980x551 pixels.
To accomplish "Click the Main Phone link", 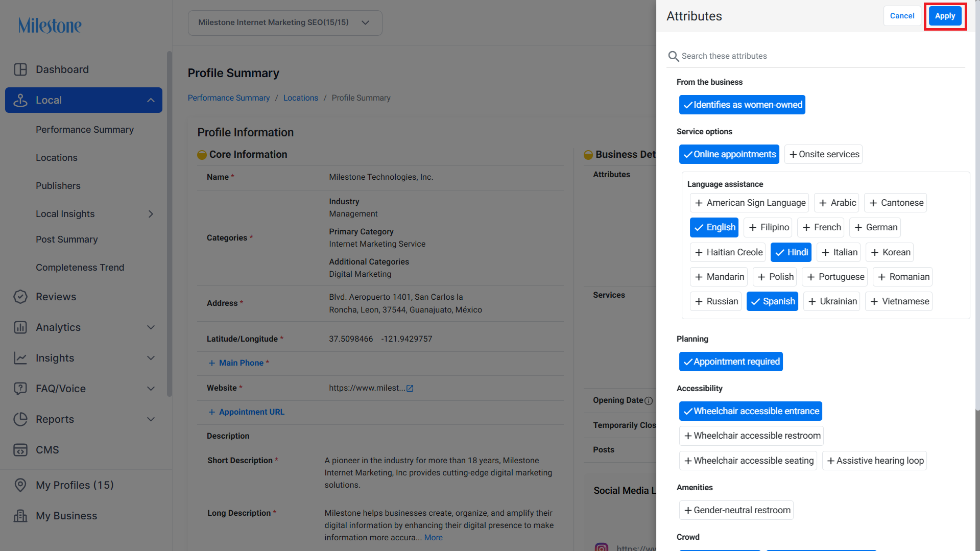I will tap(241, 363).
